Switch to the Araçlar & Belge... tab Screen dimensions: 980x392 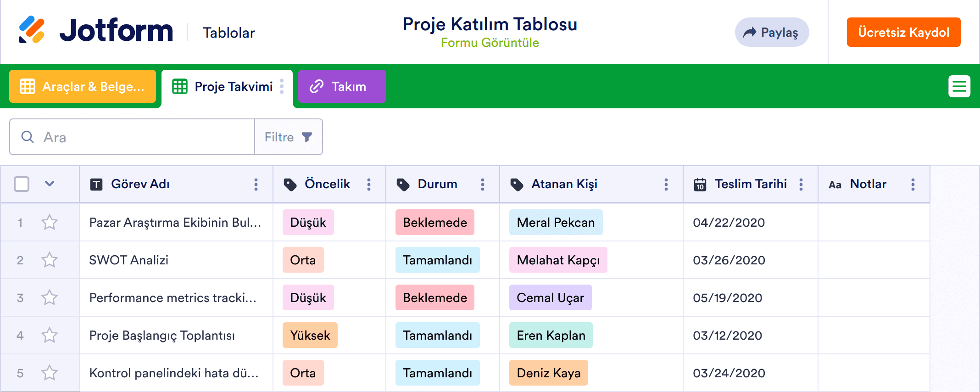click(x=83, y=86)
